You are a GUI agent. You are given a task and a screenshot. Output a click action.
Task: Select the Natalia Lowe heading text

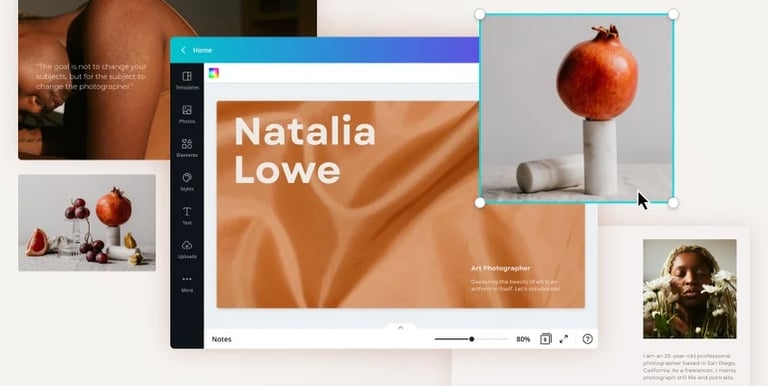(x=305, y=149)
